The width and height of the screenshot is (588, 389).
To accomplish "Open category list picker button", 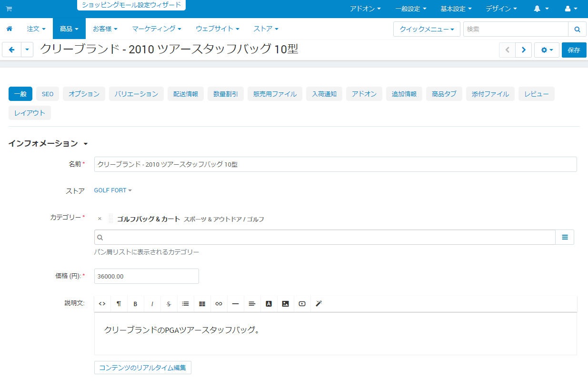I will pyautogui.click(x=565, y=237).
